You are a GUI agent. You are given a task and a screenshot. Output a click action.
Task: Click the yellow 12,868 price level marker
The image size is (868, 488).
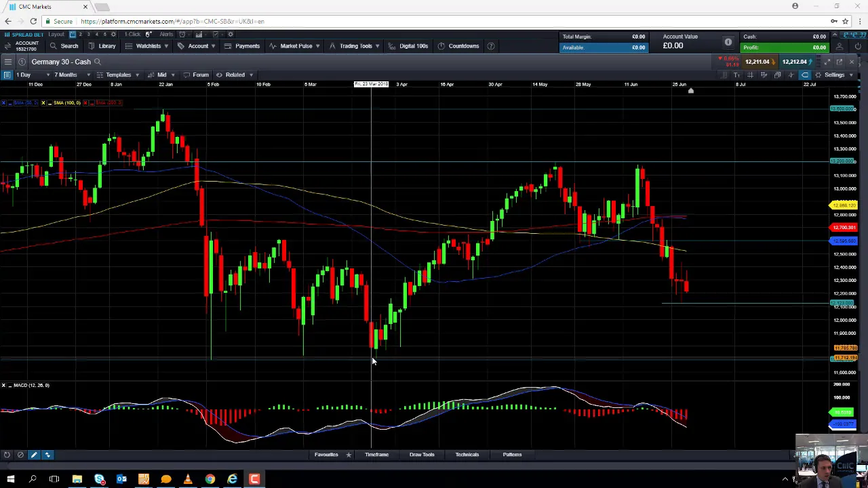(844, 205)
